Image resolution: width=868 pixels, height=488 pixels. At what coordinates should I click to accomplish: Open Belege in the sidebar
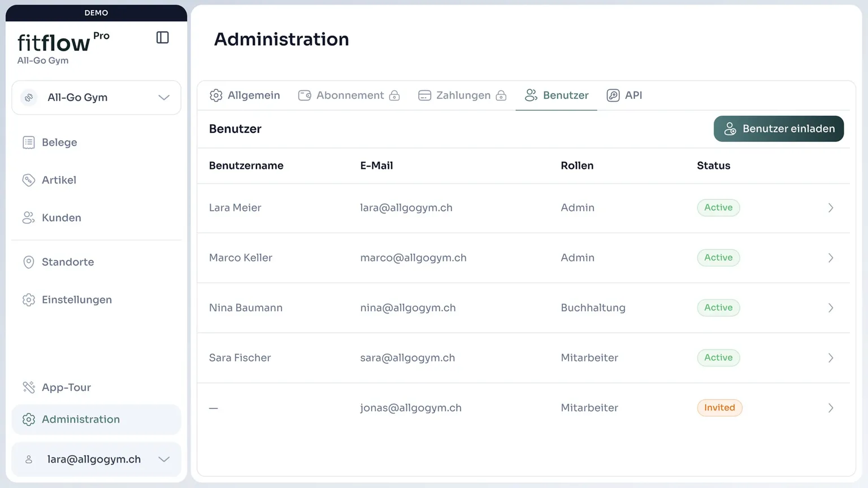pos(96,142)
